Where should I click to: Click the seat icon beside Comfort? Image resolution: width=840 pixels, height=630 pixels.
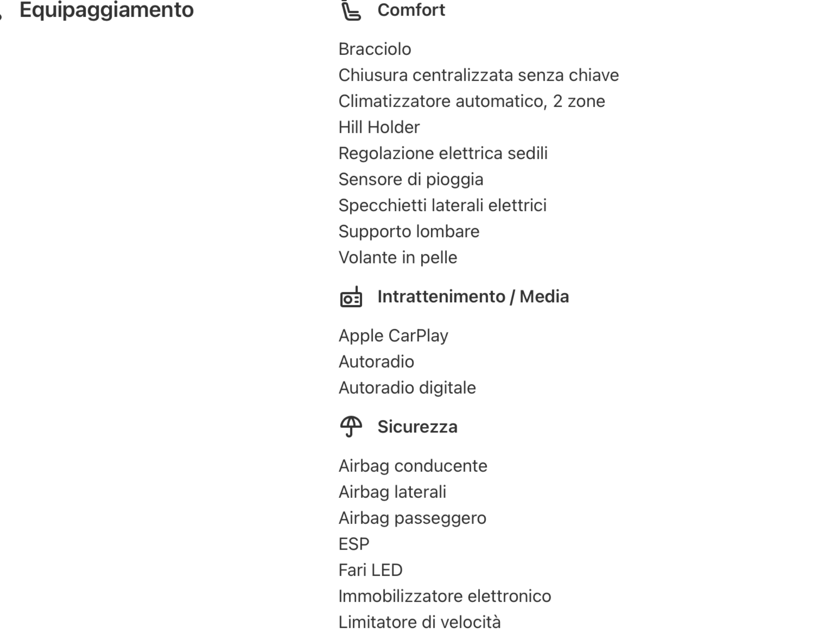351,11
